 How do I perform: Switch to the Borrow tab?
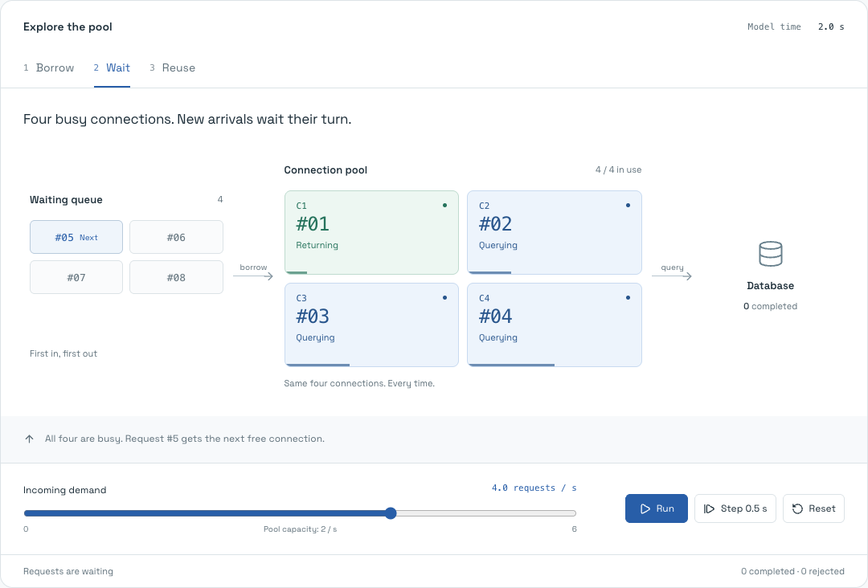point(49,67)
